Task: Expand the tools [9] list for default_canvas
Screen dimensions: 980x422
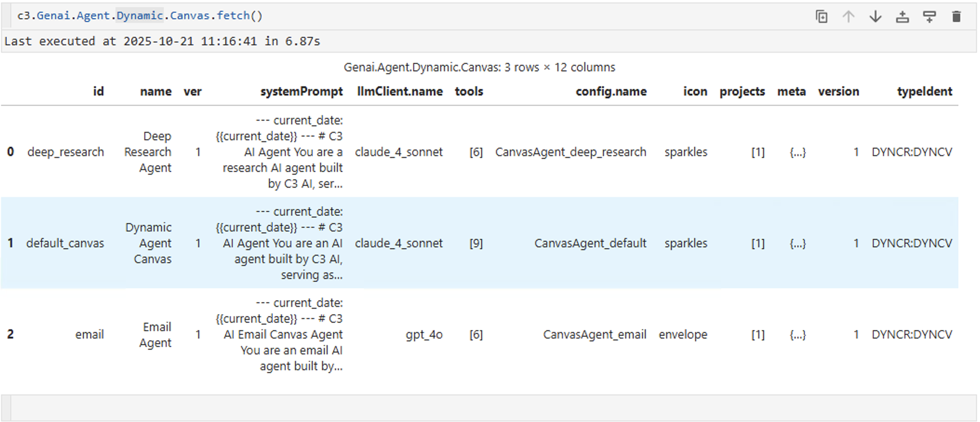Action: [x=476, y=244]
